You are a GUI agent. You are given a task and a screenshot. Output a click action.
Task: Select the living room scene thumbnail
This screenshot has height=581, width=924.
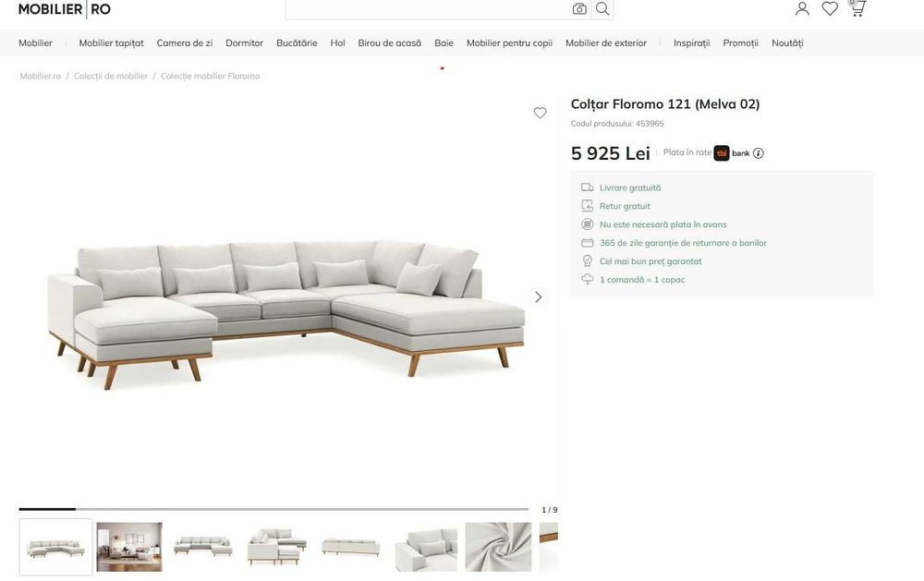129,547
